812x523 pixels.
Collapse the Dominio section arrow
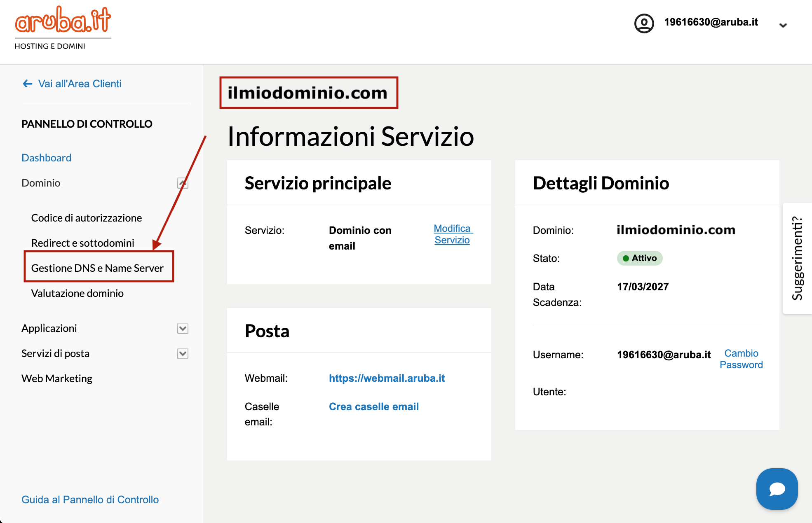183,183
